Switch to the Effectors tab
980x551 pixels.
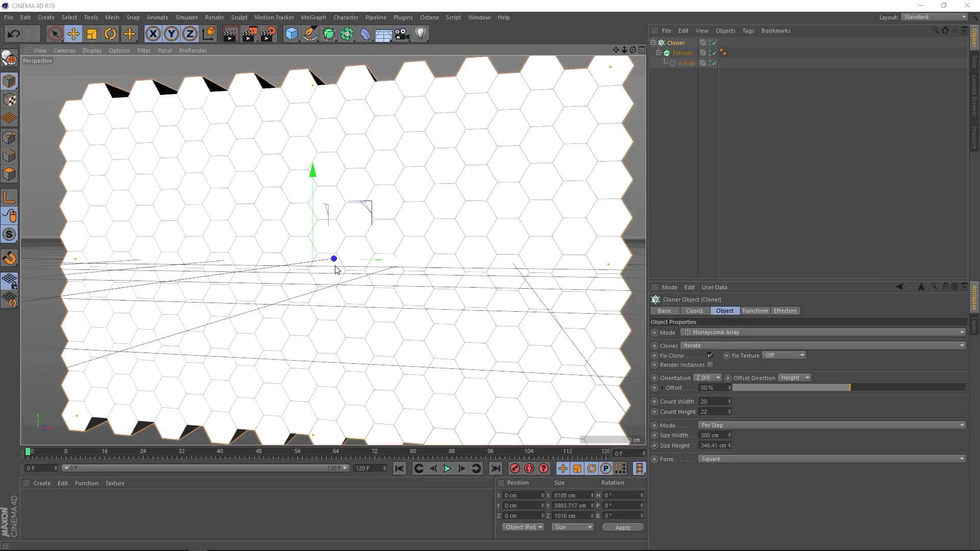pyautogui.click(x=785, y=311)
